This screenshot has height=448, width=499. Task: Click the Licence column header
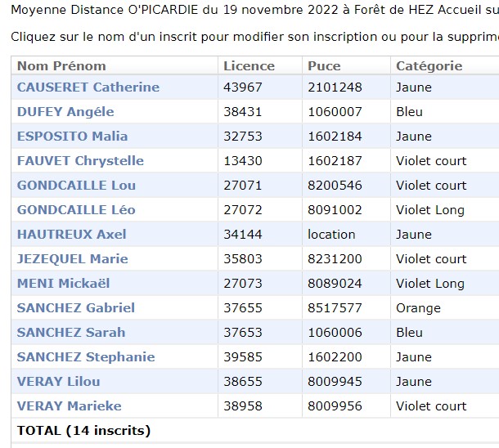point(249,66)
